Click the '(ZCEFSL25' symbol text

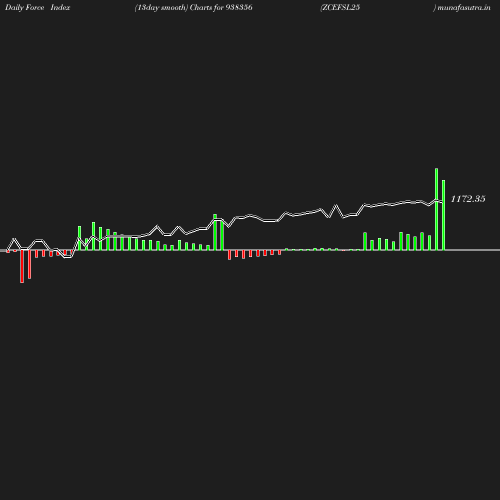click(340, 7)
